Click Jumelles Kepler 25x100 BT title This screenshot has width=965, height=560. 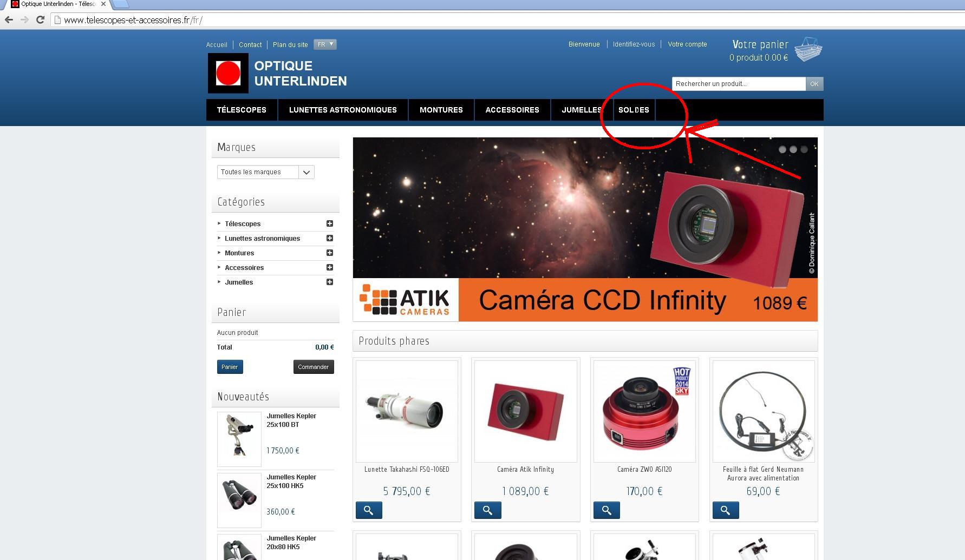tap(291, 420)
